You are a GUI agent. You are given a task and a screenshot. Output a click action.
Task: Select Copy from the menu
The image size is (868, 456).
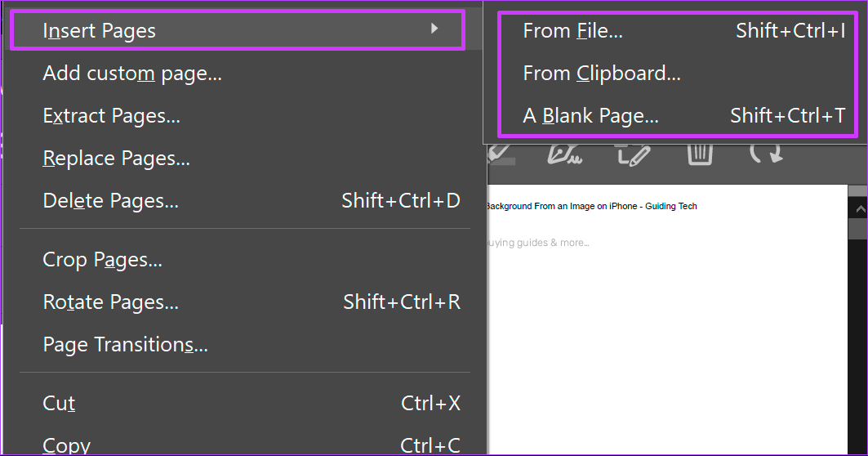66,445
